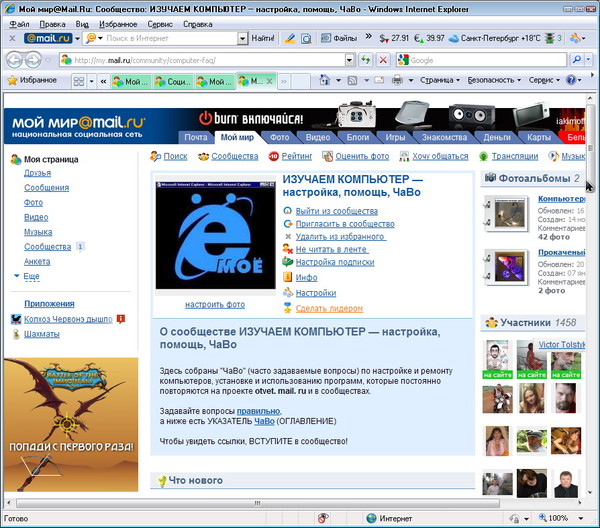Click the Пригласить в сообщество link
600x528 pixels.
coord(345,224)
